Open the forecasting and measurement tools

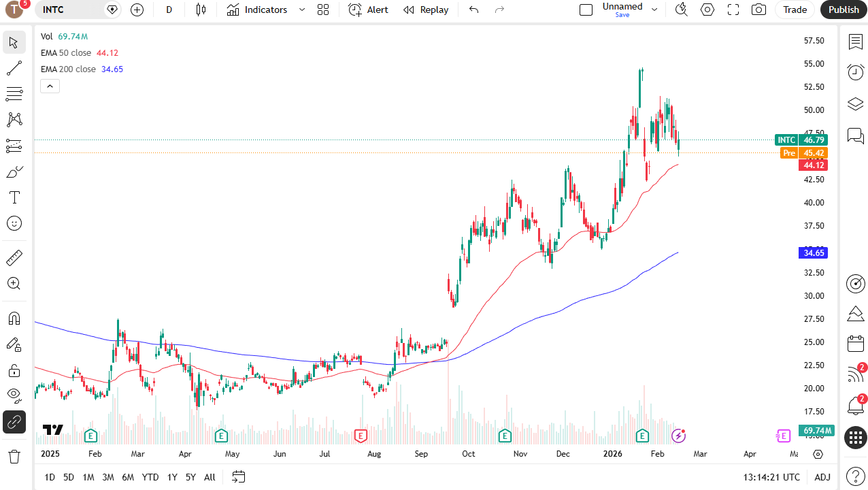click(x=14, y=146)
